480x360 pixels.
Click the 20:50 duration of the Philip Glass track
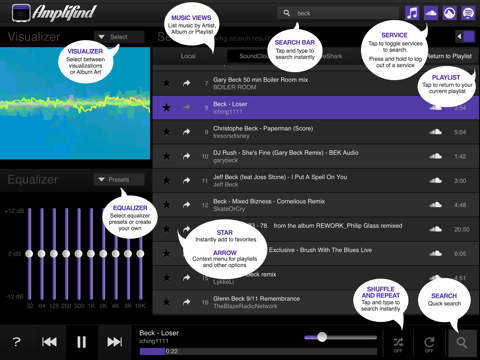[462, 229]
